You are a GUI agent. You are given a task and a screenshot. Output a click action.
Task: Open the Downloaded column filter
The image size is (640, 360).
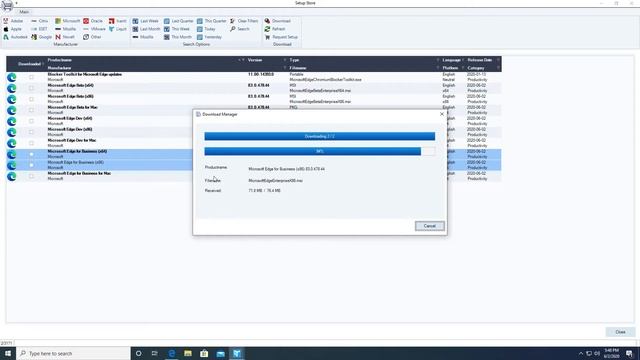click(43, 64)
